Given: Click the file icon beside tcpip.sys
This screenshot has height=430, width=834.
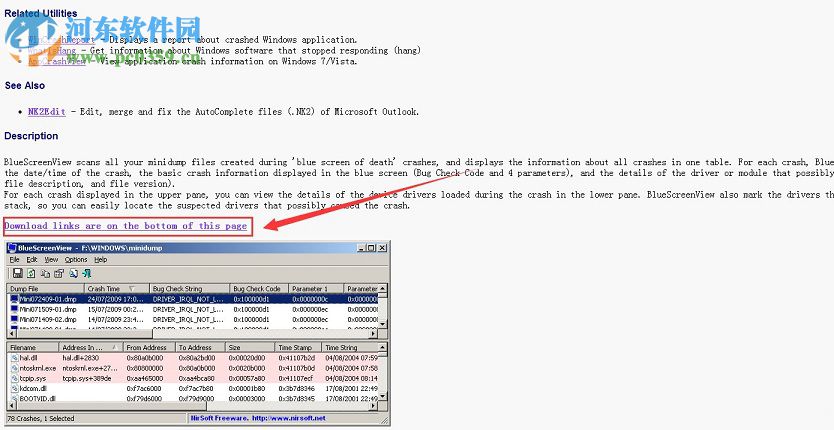Looking at the screenshot, I should (x=14, y=378).
